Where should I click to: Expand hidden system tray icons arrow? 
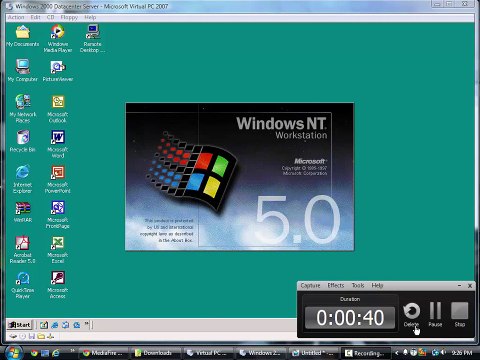click(397, 352)
